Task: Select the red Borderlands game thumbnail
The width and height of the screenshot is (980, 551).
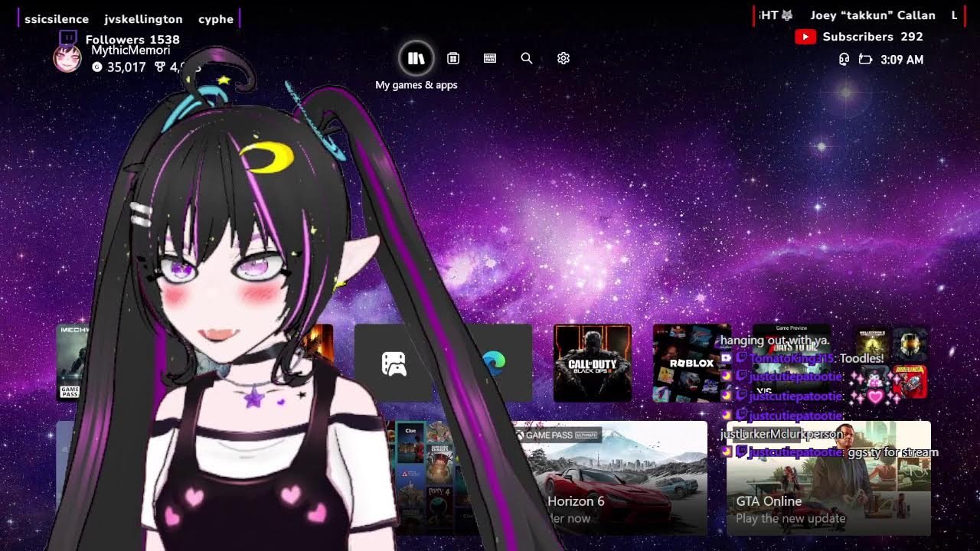Action: click(x=910, y=381)
